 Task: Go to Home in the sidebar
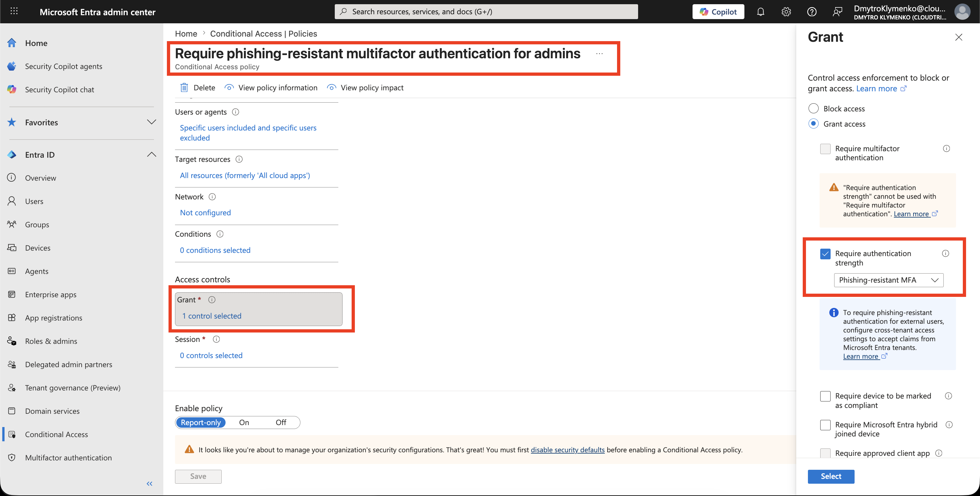pyautogui.click(x=36, y=43)
